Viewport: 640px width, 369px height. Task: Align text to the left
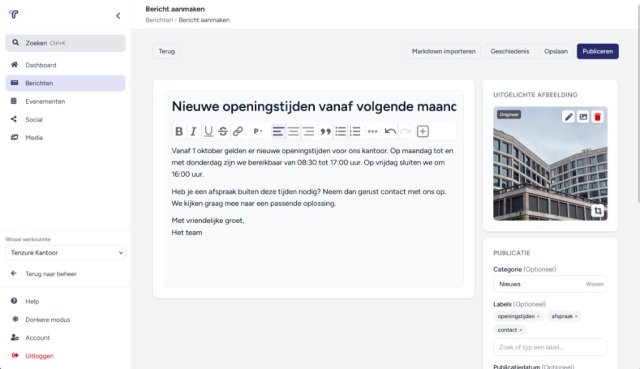(278, 131)
